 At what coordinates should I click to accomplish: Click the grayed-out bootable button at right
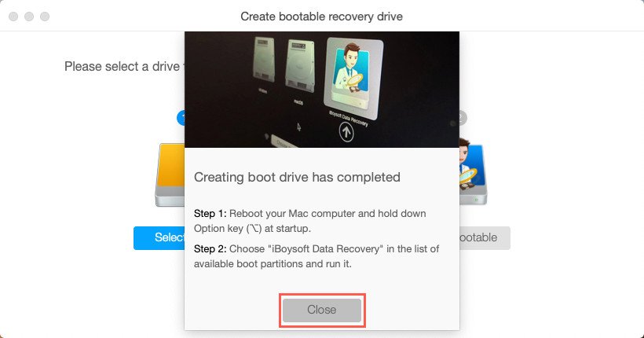485,237
